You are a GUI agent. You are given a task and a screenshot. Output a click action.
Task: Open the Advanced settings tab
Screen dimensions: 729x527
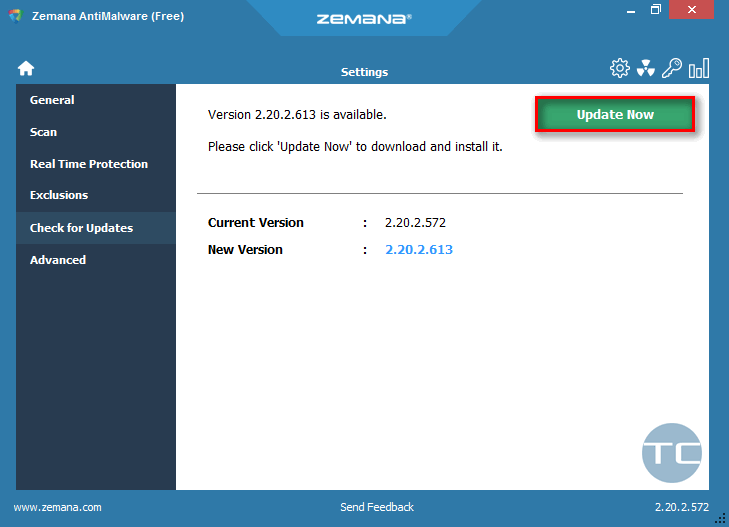(x=96, y=260)
